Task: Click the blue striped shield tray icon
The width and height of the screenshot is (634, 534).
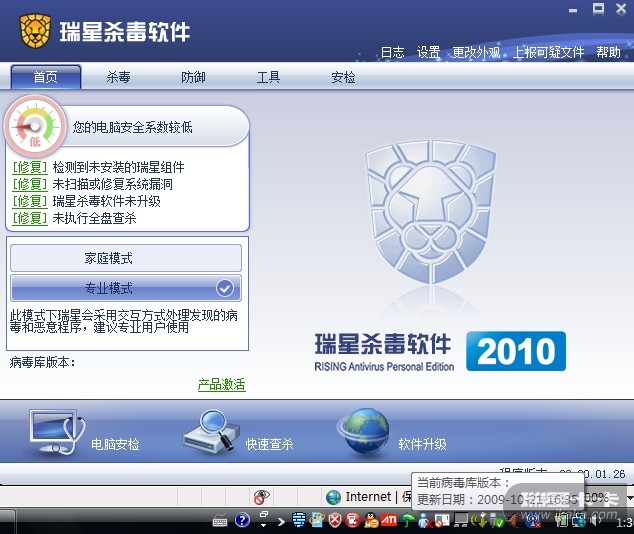Action: (x=299, y=520)
